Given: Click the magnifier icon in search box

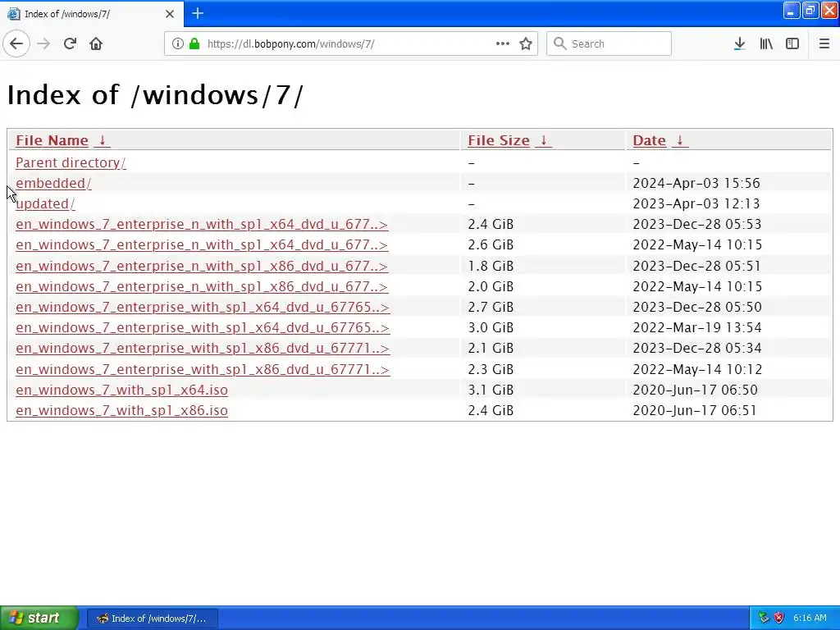Looking at the screenshot, I should pyautogui.click(x=559, y=43).
